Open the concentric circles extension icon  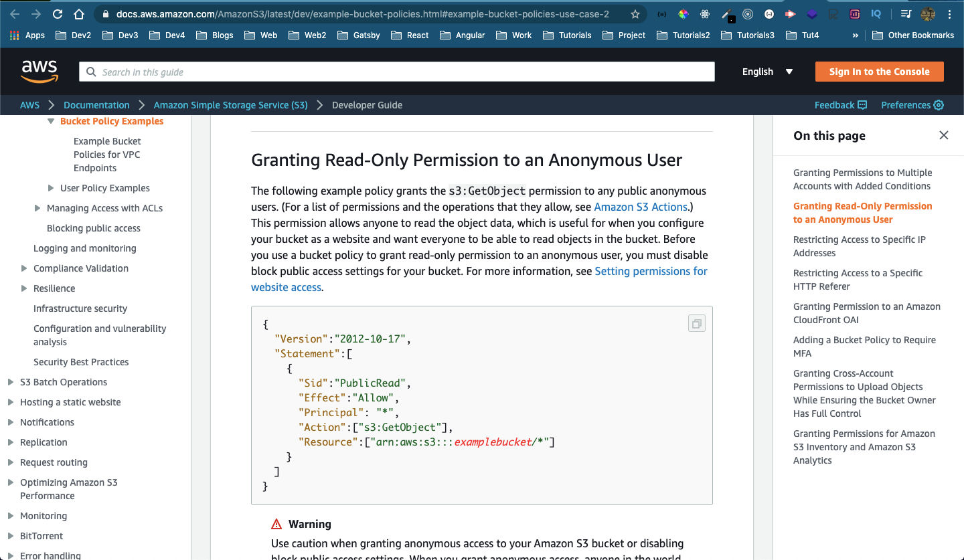748,14
